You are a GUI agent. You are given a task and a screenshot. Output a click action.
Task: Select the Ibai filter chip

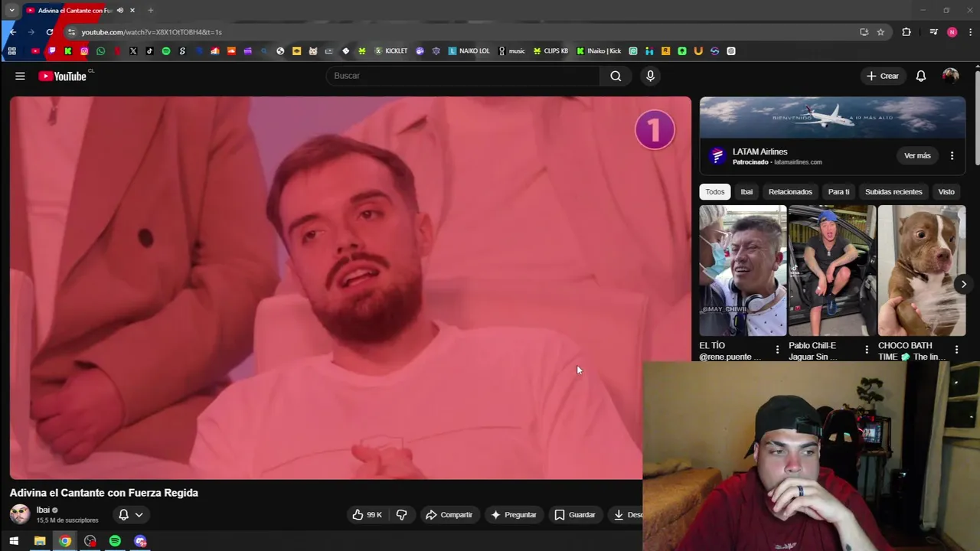pos(746,192)
